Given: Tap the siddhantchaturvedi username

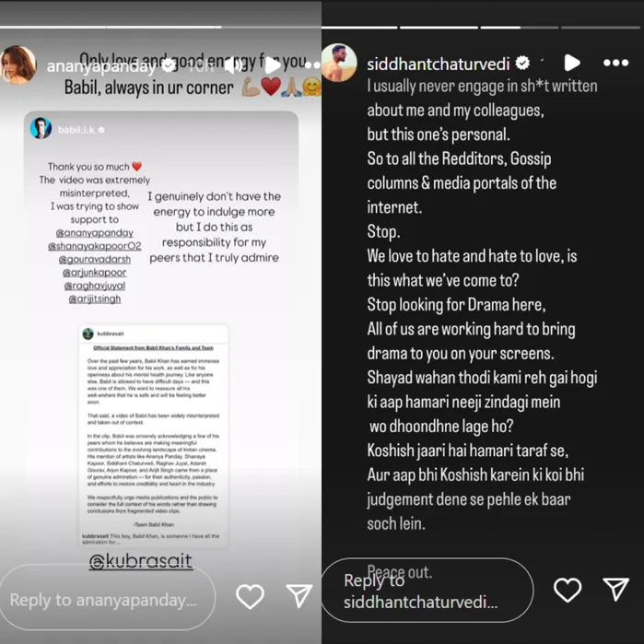Looking at the screenshot, I should (x=438, y=64).
